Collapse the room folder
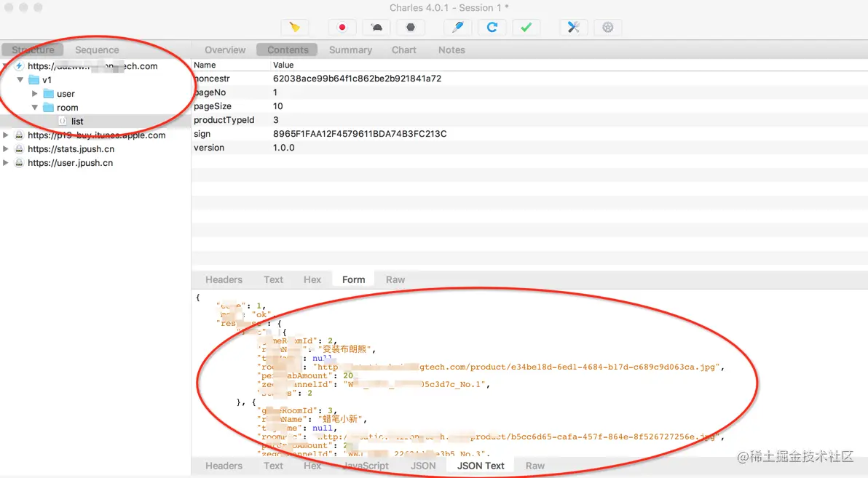Viewport: 868px width, 478px height. click(x=34, y=108)
